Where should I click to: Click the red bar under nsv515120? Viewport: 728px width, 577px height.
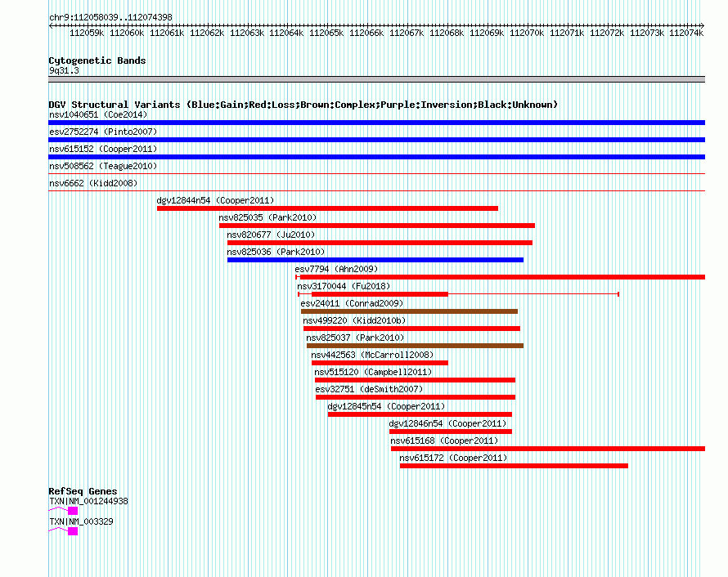point(415,380)
